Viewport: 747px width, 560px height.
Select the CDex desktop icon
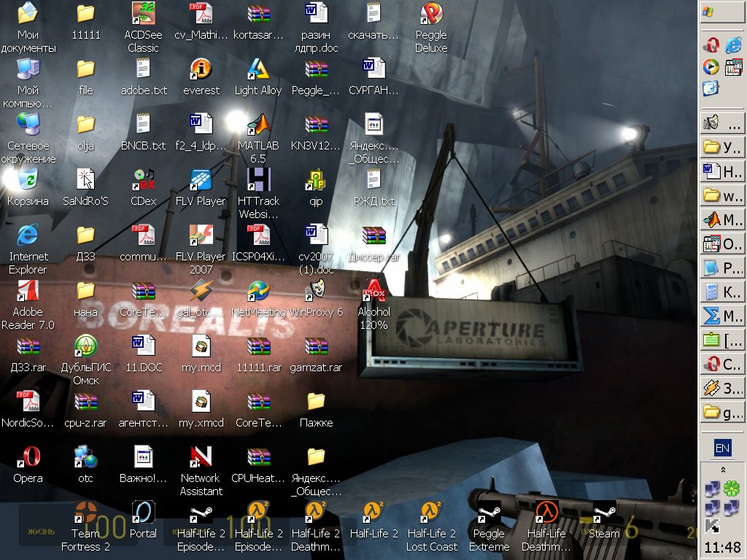coord(143,180)
